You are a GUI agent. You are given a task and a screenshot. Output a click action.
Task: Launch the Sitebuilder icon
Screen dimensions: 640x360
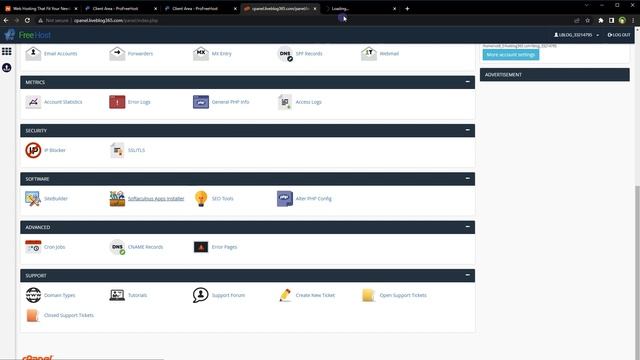[x=33, y=199]
